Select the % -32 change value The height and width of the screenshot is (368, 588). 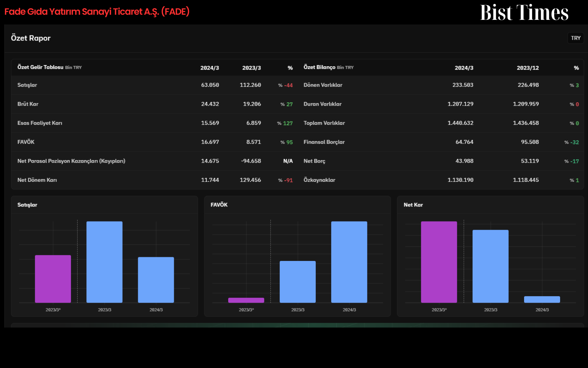tap(571, 142)
